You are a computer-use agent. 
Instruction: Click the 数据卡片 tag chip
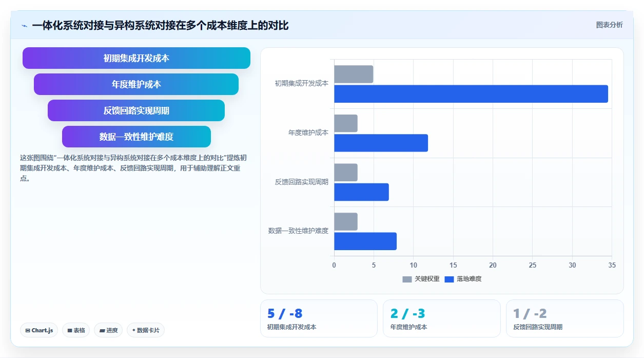pyautogui.click(x=146, y=330)
